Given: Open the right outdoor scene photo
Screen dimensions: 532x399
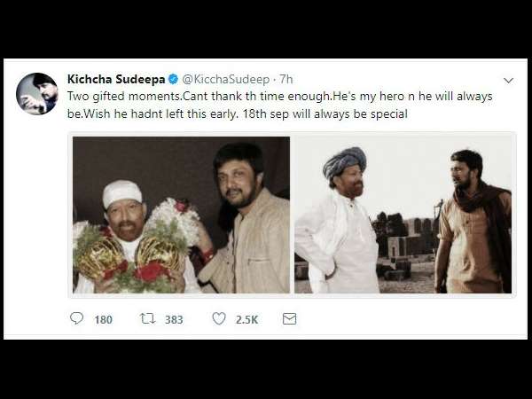Looking at the screenshot, I should point(403,215).
